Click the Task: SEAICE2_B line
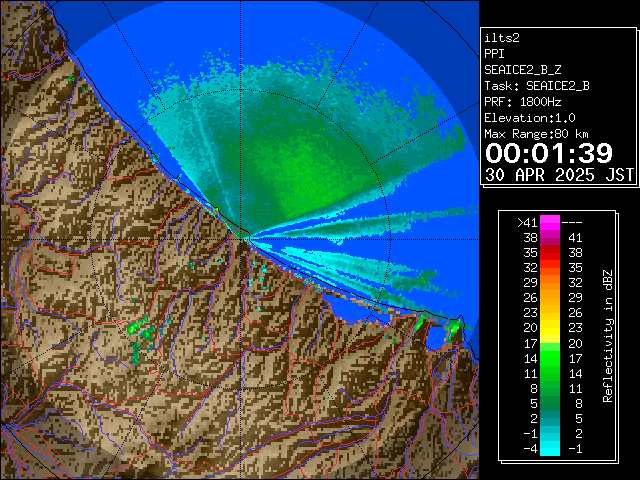The width and height of the screenshot is (640, 480). point(537,86)
